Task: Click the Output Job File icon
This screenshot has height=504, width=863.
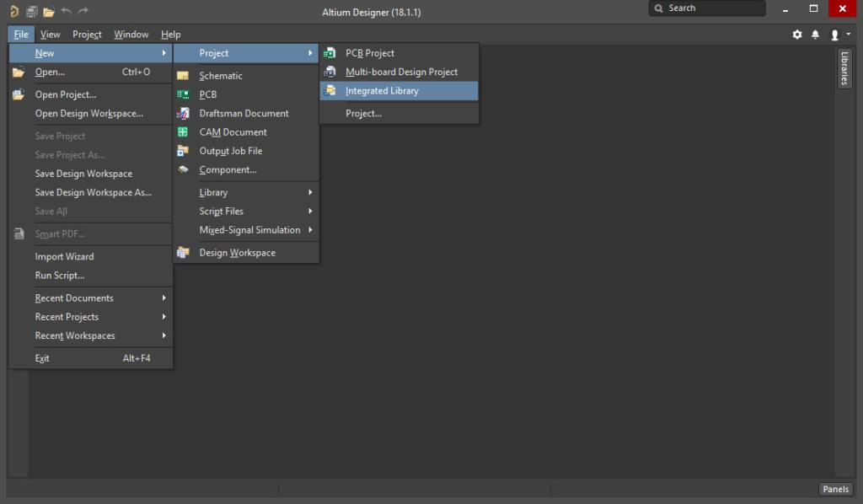Action: click(183, 151)
